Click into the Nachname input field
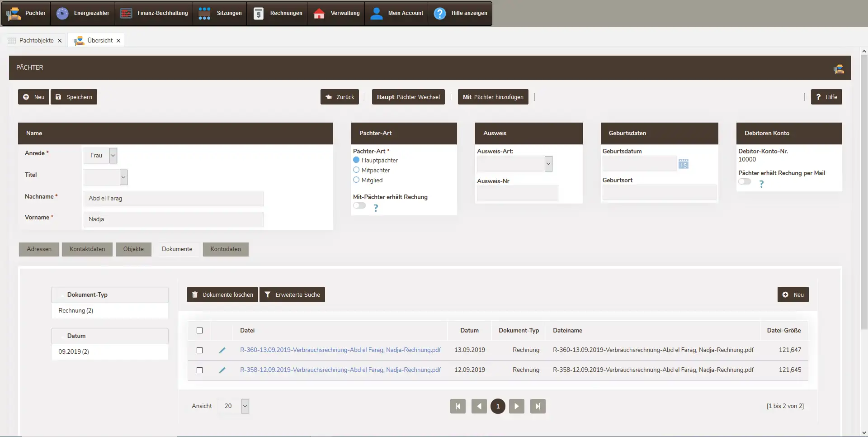Image resolution: width=868 pixels, height=437 pixels. 173,199
